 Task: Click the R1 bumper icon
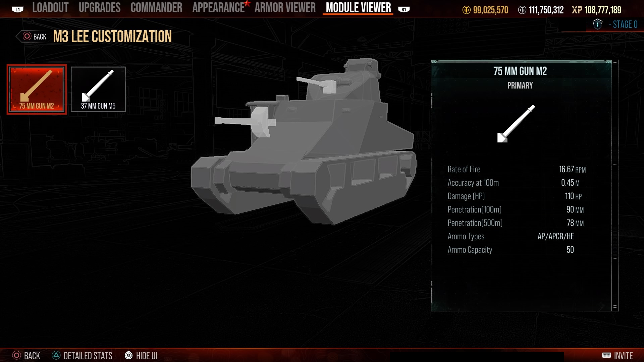pos(404,9)
